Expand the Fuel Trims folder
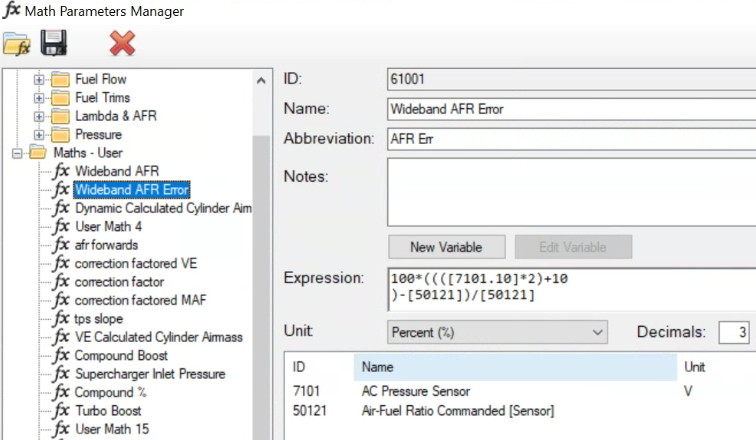The image size is (756, 440). (39, 98)
